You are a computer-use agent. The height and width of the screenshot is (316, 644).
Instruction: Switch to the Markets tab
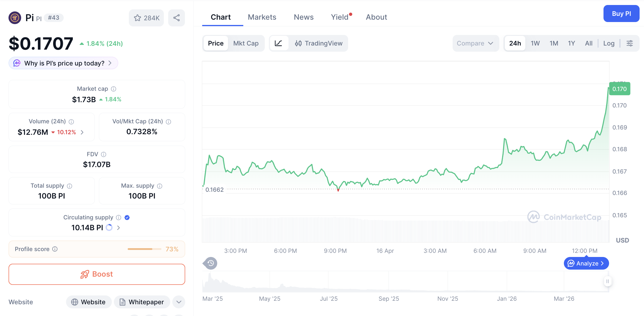(262, 17)
